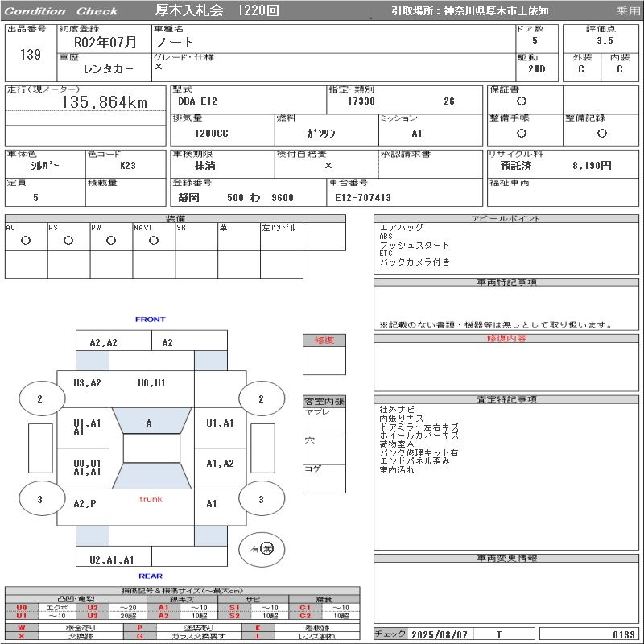Click the × under 検付自賠責
The image size is (644, 644).
tap(328, 166)
